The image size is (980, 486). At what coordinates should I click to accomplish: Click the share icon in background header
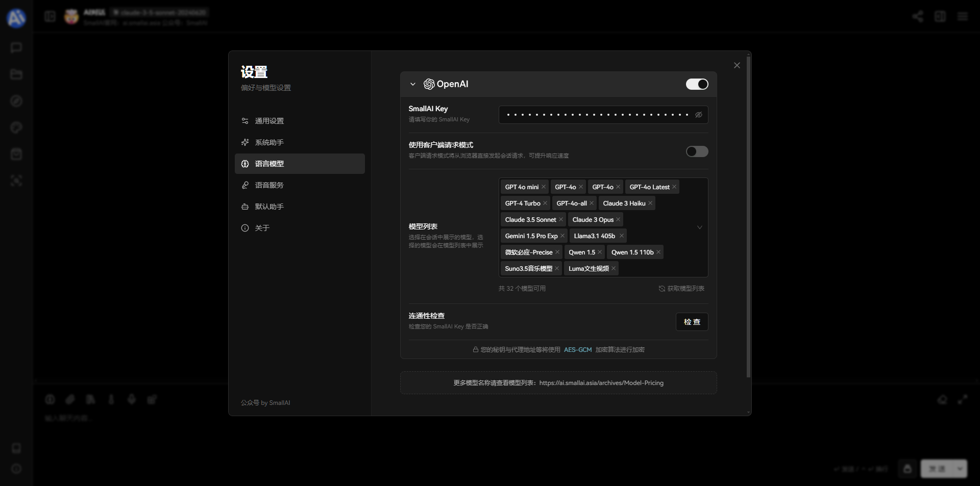918,17
